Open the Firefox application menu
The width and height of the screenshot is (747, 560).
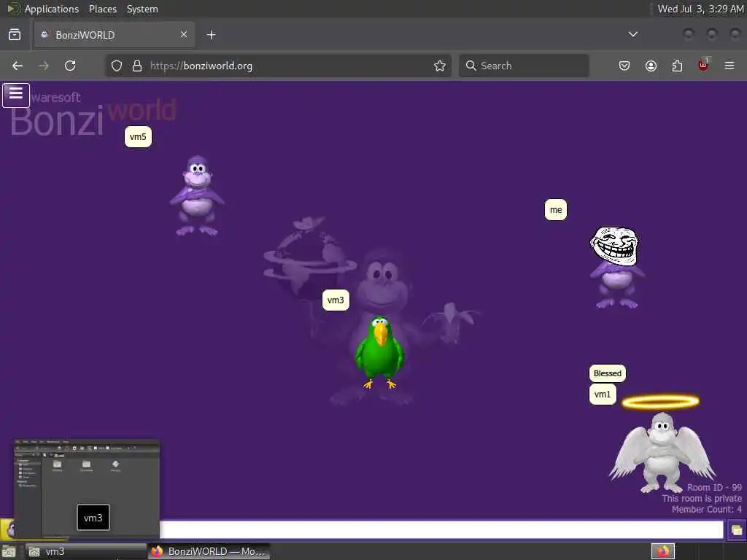click(x=729, y=66)
